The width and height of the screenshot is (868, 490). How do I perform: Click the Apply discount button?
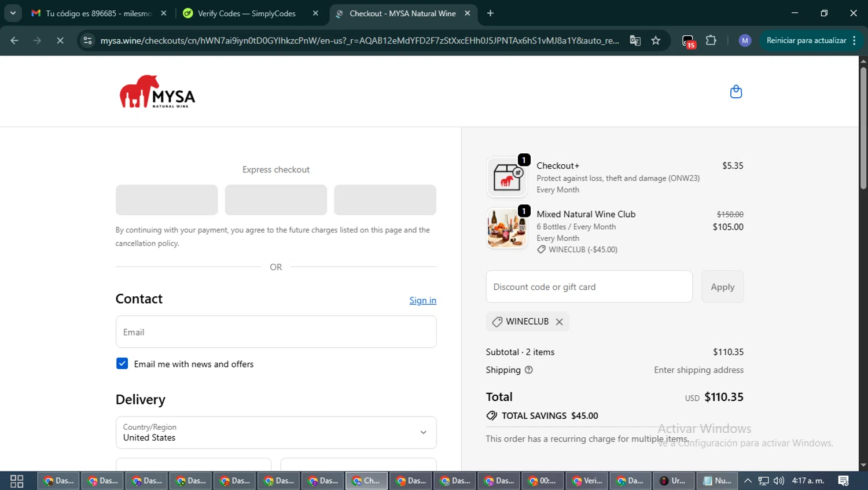point(722,286)
